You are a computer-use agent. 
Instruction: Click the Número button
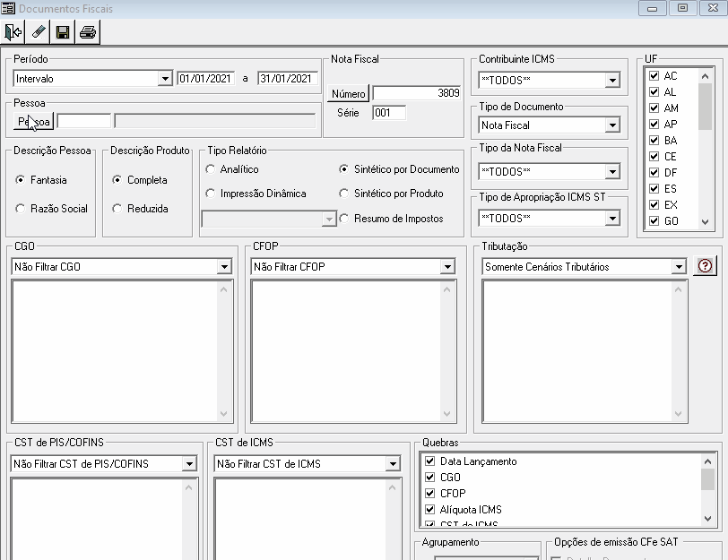(348, 94)
